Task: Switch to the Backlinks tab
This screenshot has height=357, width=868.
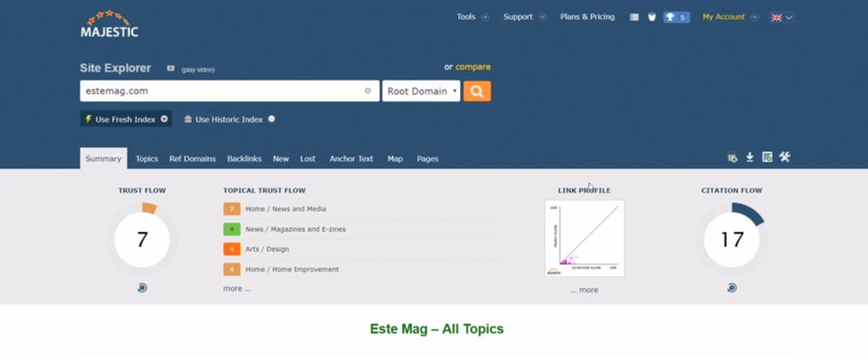Action: (x=244, y=159)
